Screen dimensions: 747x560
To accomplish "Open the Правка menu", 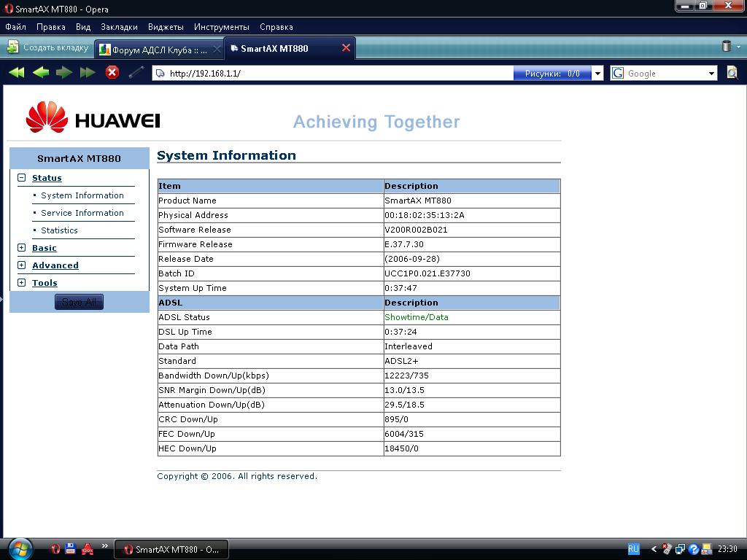I will coord(51,27).
